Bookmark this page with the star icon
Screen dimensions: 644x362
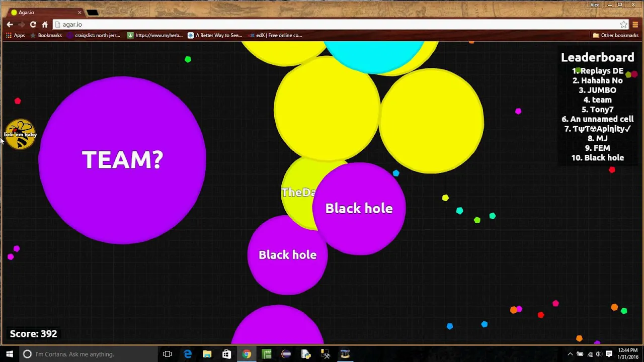point(623,24)
